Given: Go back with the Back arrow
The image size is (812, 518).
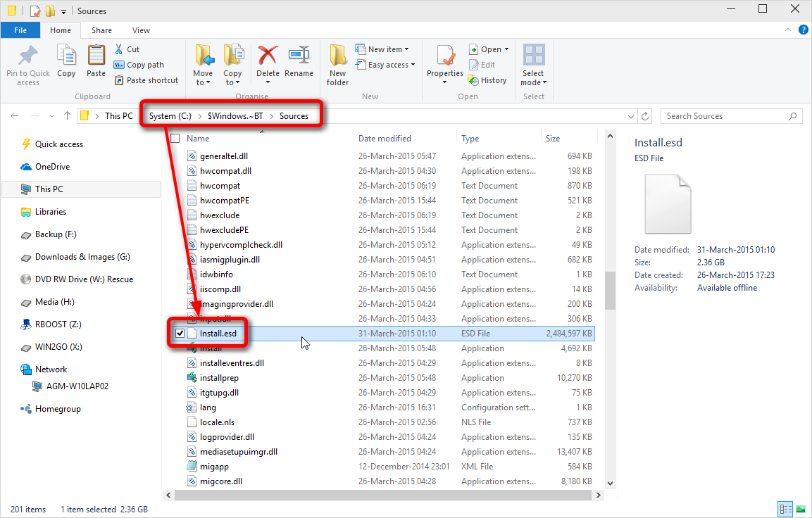Looking at the screenshot, I should coord(15,116).
